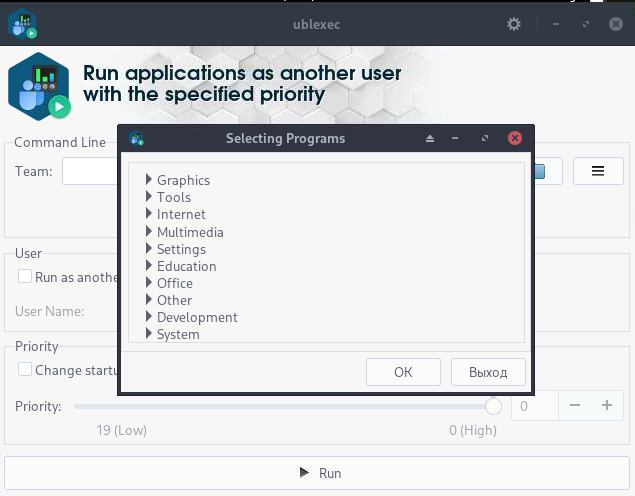This screenshot has height=496, width=635.
Task: Click the up-arrow button in Selecting Programs titlebar
Action: pos(430,139)
